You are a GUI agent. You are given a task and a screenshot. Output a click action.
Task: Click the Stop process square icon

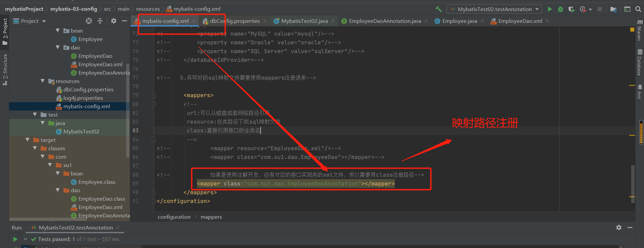coord(600,9)
